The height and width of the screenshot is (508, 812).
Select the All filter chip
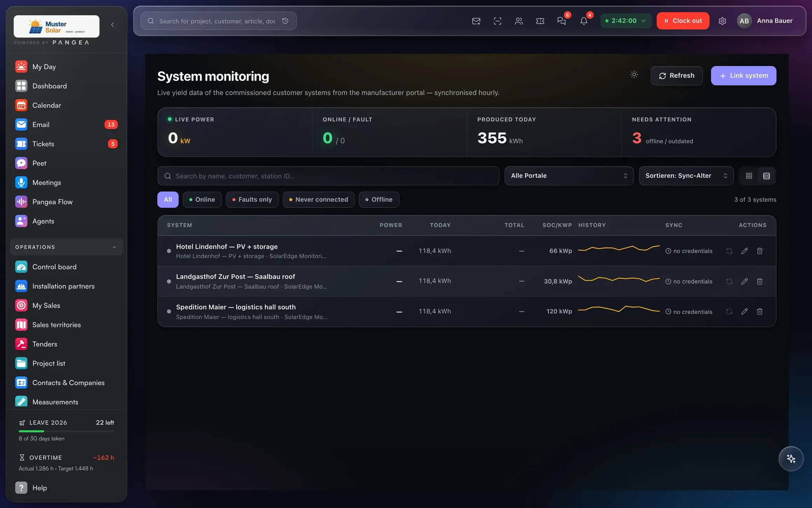click(x=168, y=200)
